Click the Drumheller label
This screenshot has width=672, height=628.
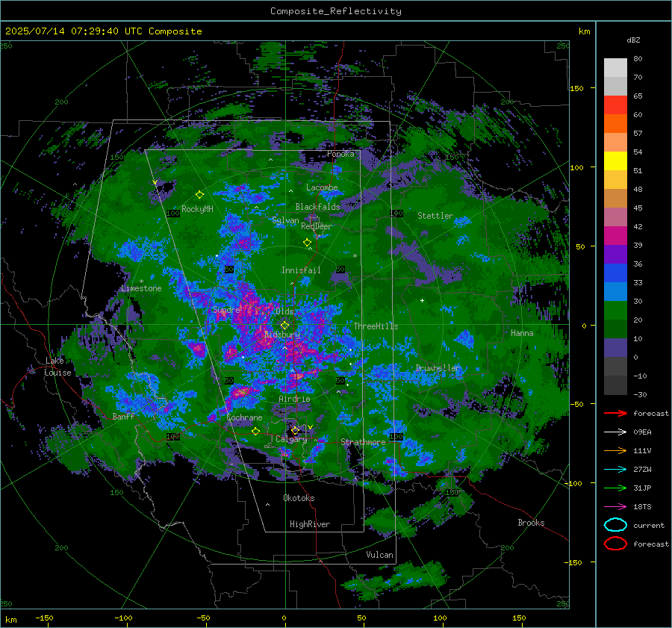point(438,368)
